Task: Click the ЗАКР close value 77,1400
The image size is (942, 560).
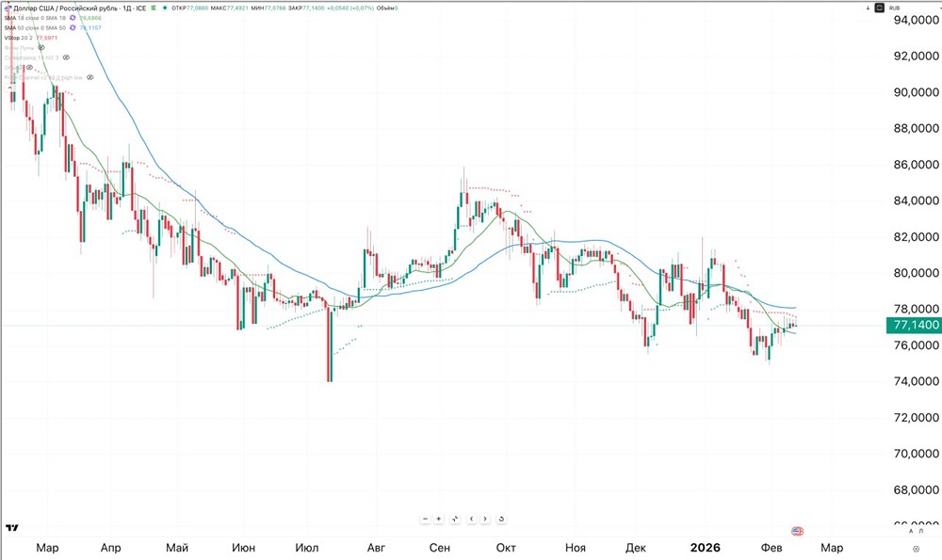Action: pyautogui.click(x=313, y=8)
